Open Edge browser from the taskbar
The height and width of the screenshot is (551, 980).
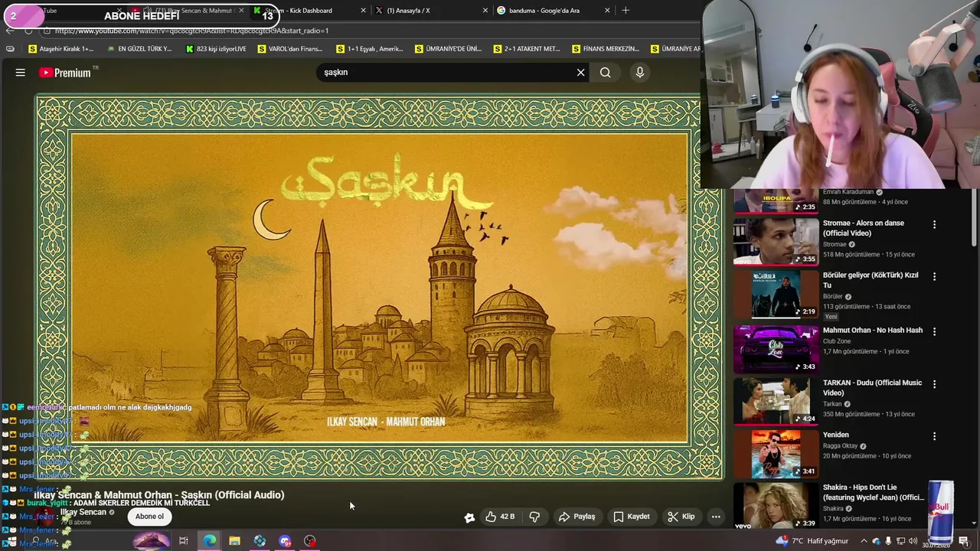[209, 541]
